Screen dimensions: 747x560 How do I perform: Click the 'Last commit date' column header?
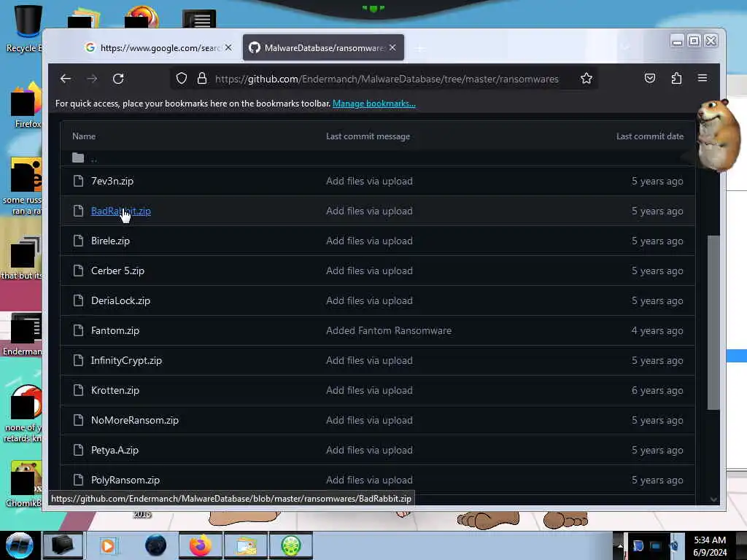tap(650, 136)
